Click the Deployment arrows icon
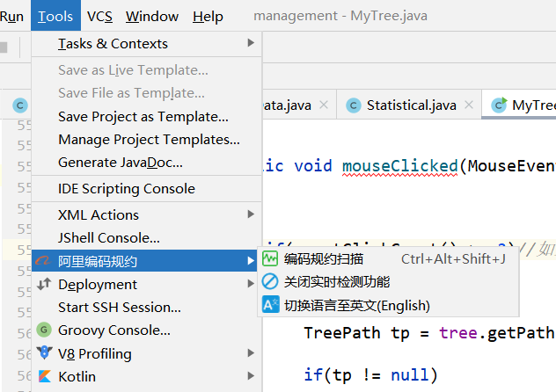The image size is (556, 392). click(44, 284)
